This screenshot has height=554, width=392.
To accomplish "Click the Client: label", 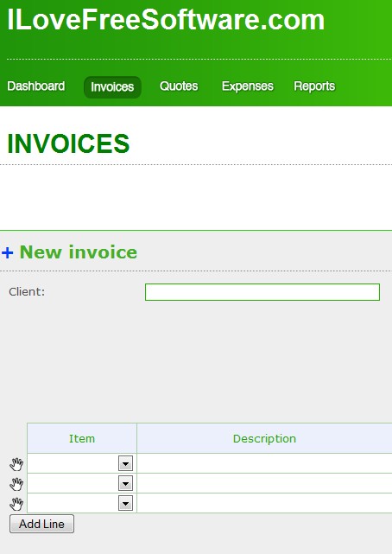I will (27, 292).
